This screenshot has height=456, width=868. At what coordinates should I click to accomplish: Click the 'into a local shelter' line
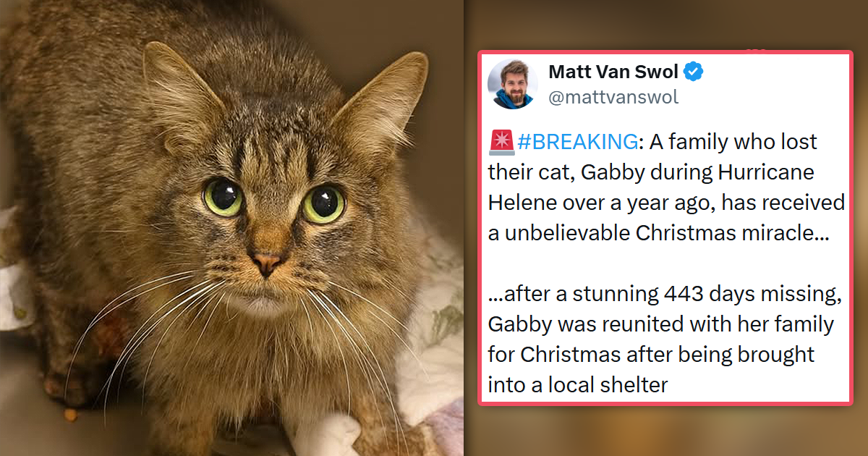pos(578,385)
